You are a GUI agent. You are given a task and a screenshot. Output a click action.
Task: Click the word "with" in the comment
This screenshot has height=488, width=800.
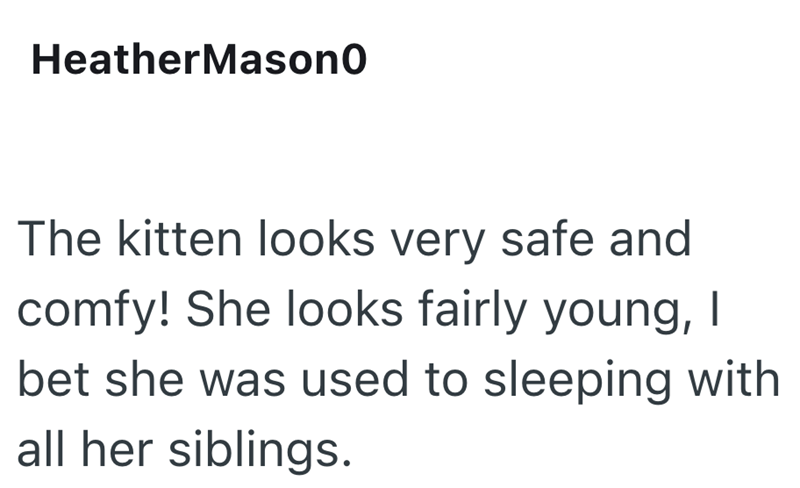tap(734, 379)
